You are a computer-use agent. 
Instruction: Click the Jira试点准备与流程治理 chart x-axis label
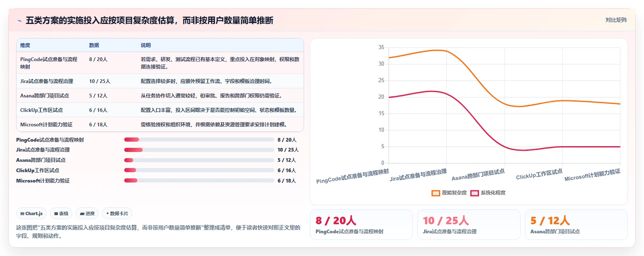(418, 175)
